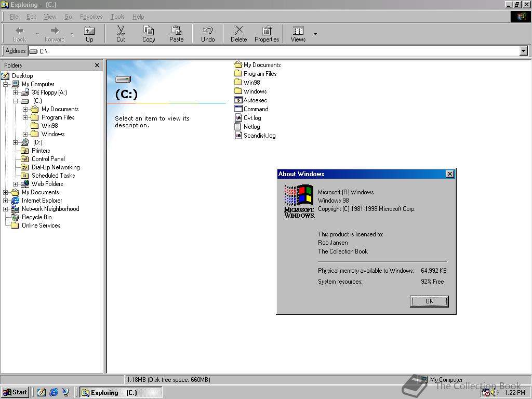Expand Network Neighborhood tree node

[5, 209]
